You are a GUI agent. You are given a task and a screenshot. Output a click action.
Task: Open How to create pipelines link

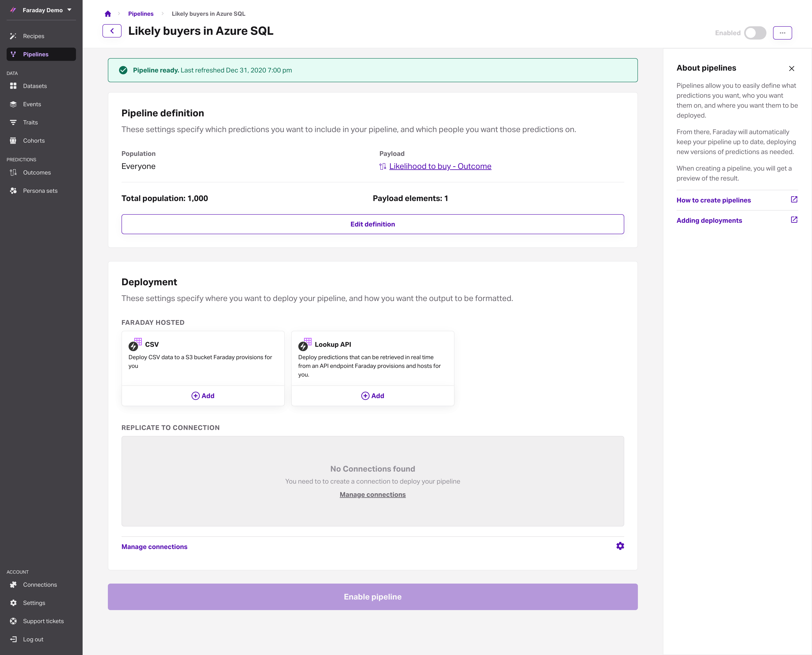coord(713,200)
